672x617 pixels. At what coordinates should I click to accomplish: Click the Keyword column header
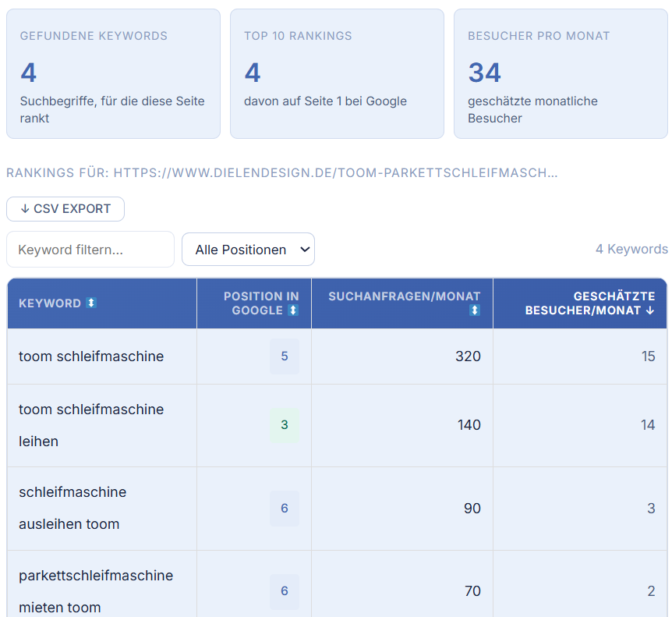coord(102,303)
